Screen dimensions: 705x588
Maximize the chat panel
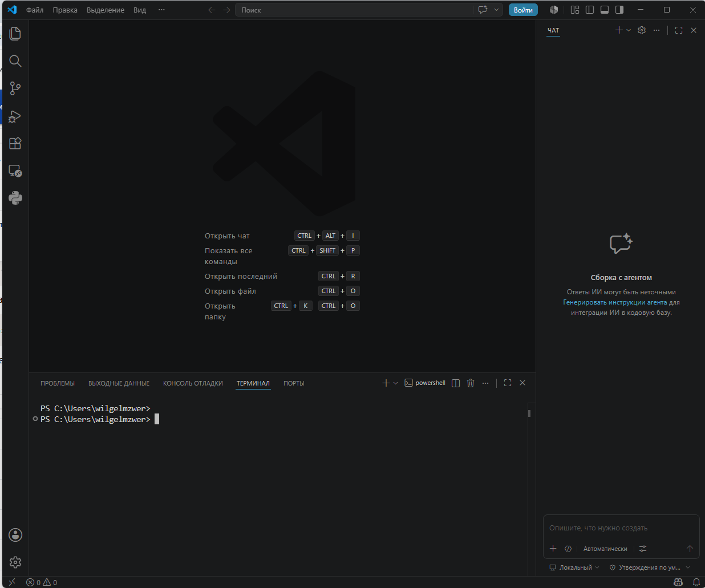coord(679,30)
